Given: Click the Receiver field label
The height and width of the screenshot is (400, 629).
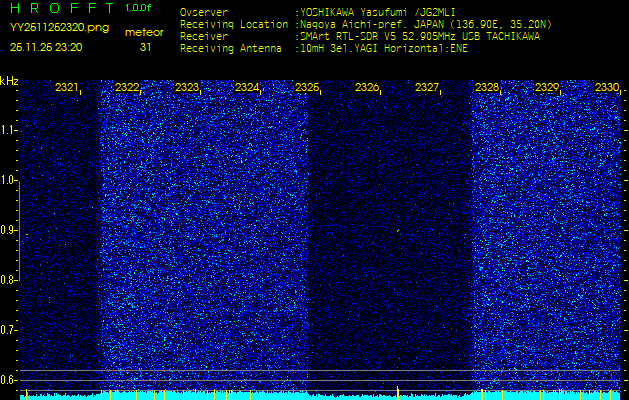Looking at the screenshot, I should (x=204, y=37).
